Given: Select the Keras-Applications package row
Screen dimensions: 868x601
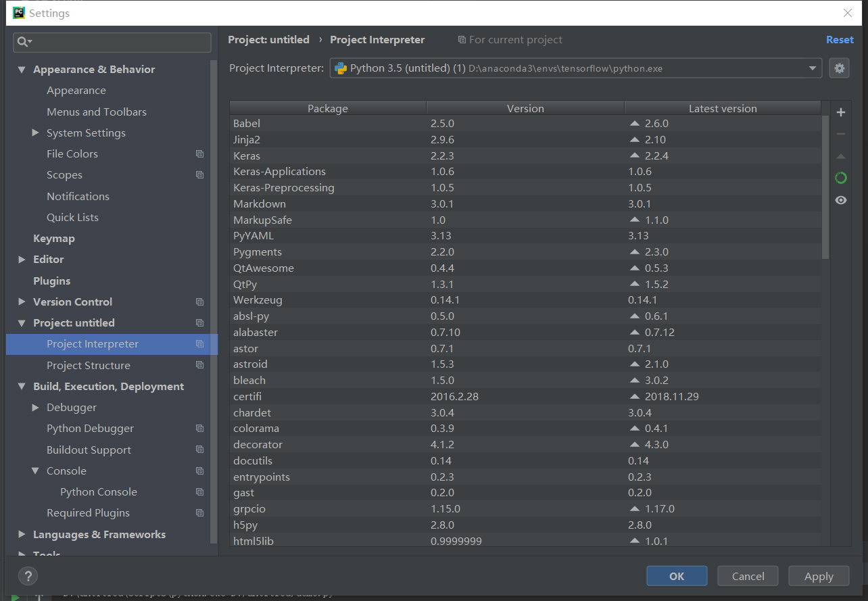Looking at the screenshot, I should pos(525,172).
